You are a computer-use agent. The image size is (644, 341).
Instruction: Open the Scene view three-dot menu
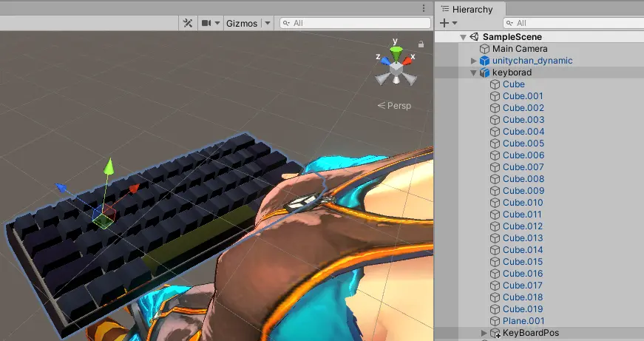[424, 9]
